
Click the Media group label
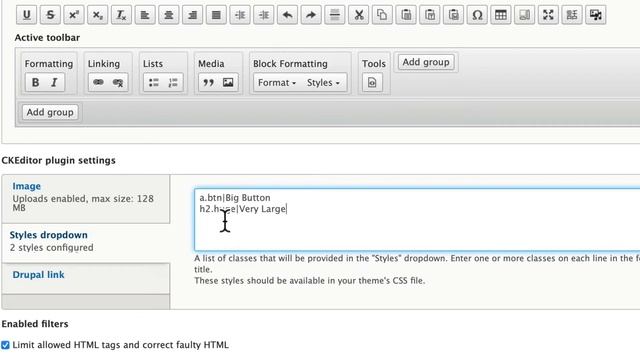(x=211, y=64)
